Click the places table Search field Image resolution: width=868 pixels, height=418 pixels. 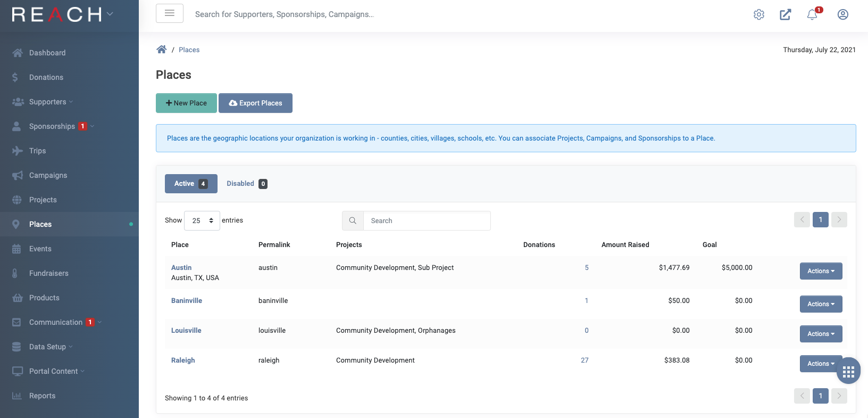point(427,220)
